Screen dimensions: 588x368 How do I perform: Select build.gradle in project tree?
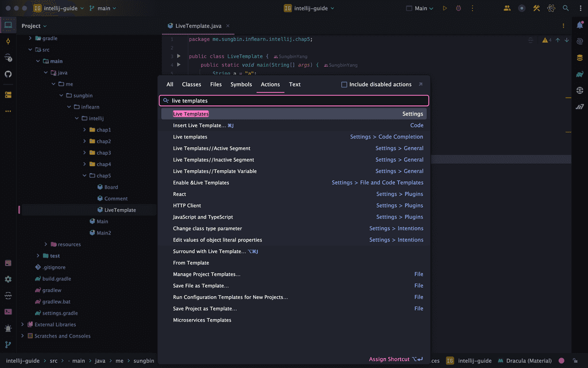[x=57, y=279]
